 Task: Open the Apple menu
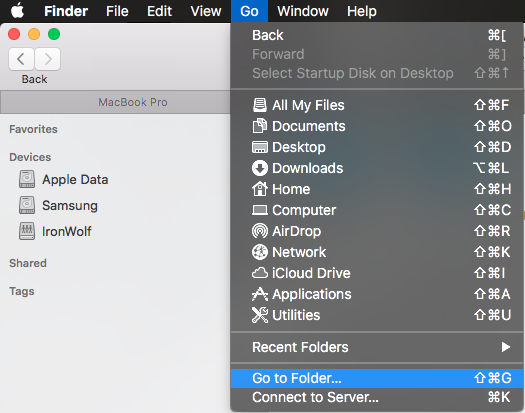(17, 11)
